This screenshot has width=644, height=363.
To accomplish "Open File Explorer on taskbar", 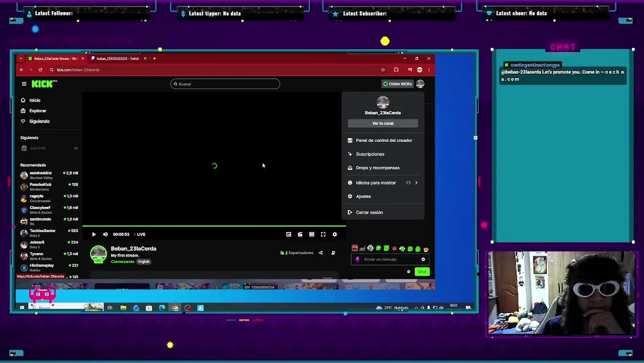I will (123, 308).
